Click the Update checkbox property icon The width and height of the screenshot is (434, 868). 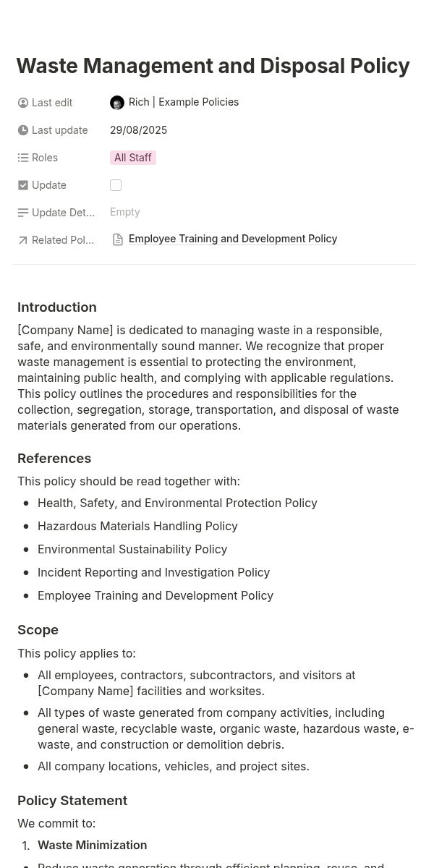coord(23,185)
